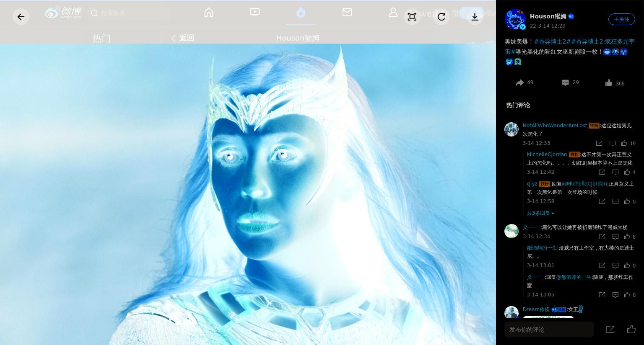Image resolution: width=644 pixels, height=345 pixels.
Task: Repost q-yz's reply from 3-14 12:58
Action: point(602,201)
